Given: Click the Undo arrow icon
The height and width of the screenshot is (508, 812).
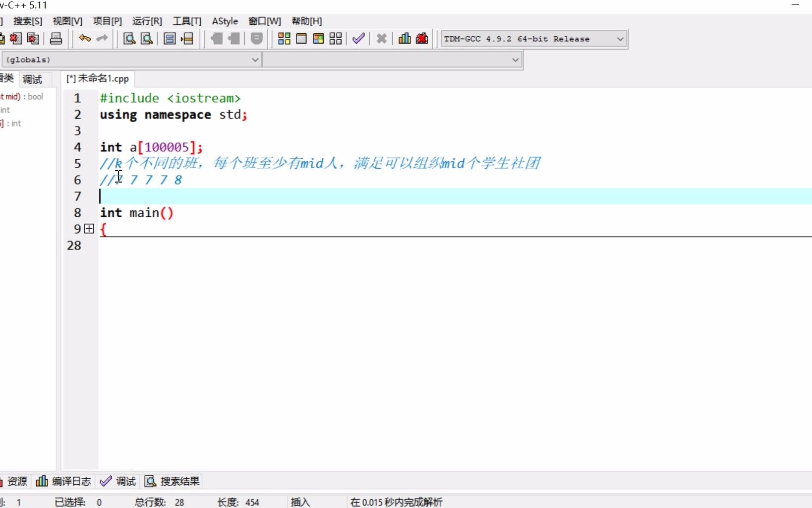Looking at the screenshot, I should click(x=85, y=39).
